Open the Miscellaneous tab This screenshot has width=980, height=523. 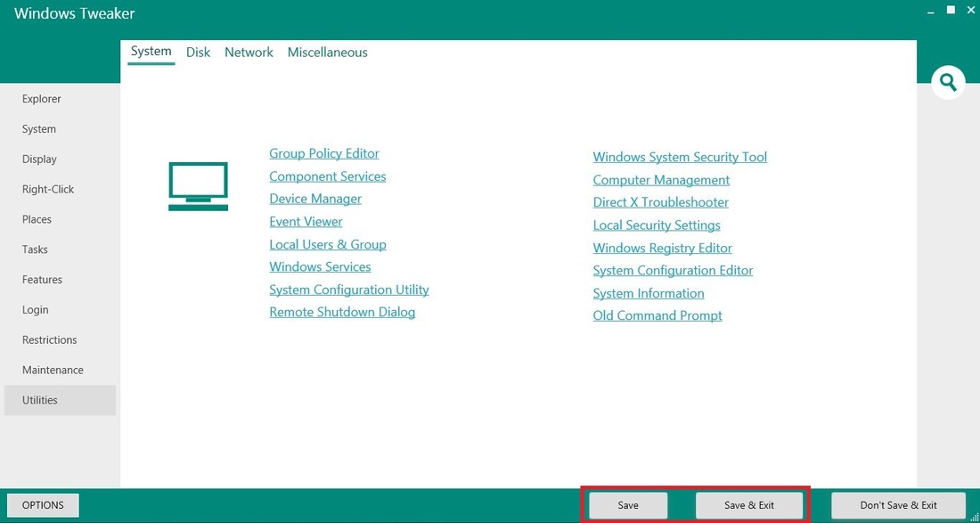tap(328, 53)
